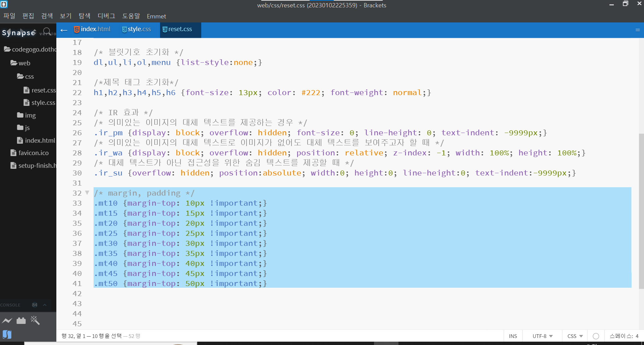Toggle INS insert/overwrite mode
The width and height of the screenshot is (644, 345).
(x=513, y=336)
